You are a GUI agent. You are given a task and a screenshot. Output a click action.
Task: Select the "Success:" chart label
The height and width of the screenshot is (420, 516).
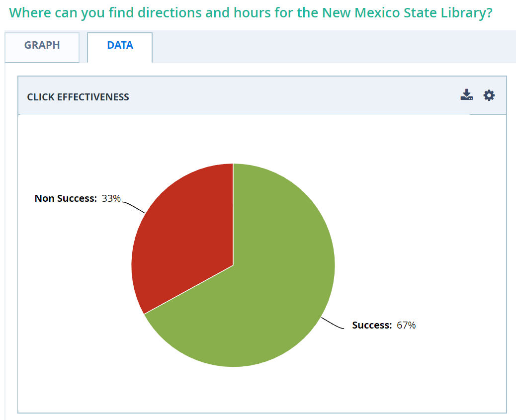(372, 325)
